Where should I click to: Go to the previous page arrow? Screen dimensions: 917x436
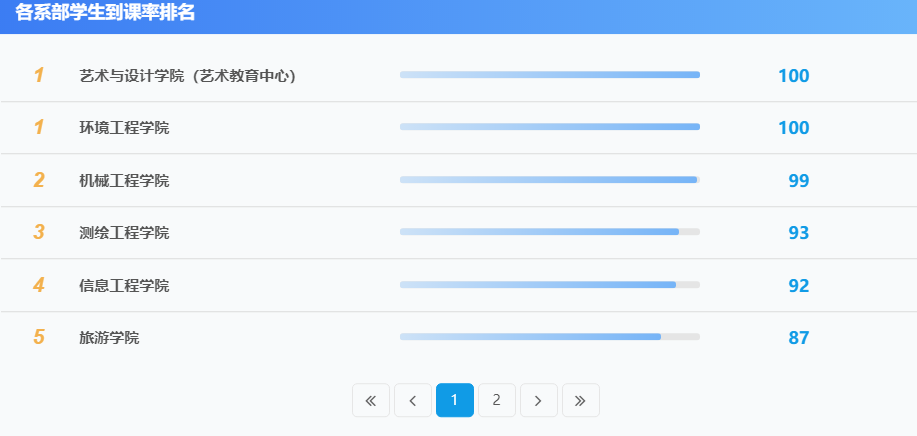pyautogui.click(x=413, y=401)
